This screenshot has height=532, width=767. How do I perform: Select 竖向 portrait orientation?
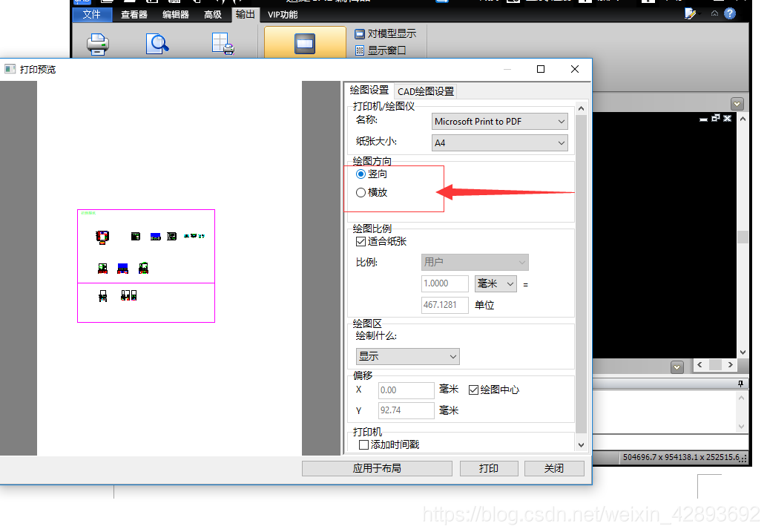point(361,174)
